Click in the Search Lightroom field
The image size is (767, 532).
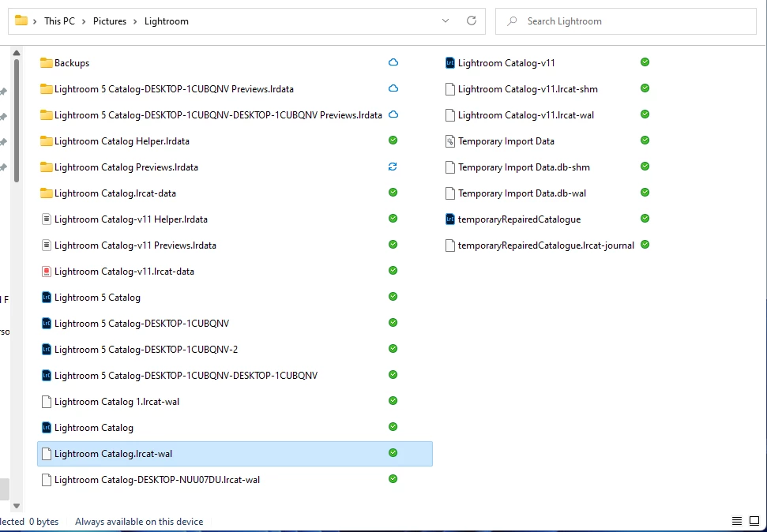pyautogui.click(x=626, y=21)
